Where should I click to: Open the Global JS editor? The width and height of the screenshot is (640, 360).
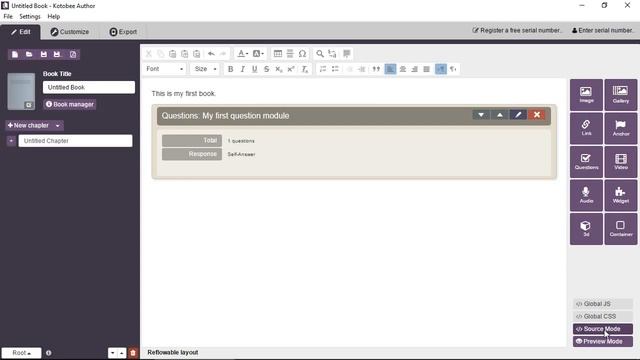(602, 304)
